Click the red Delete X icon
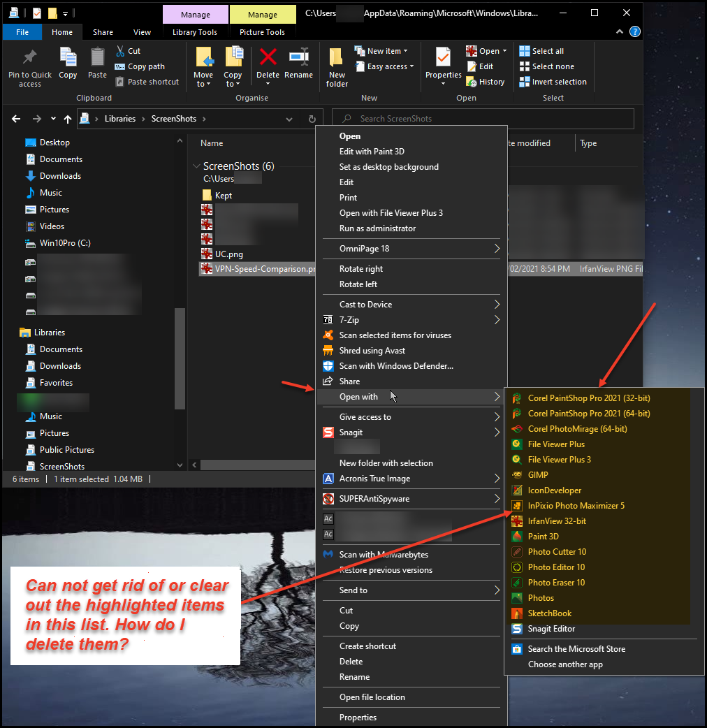The height and width of the screenshot is (728, 707). coord(268,57)
